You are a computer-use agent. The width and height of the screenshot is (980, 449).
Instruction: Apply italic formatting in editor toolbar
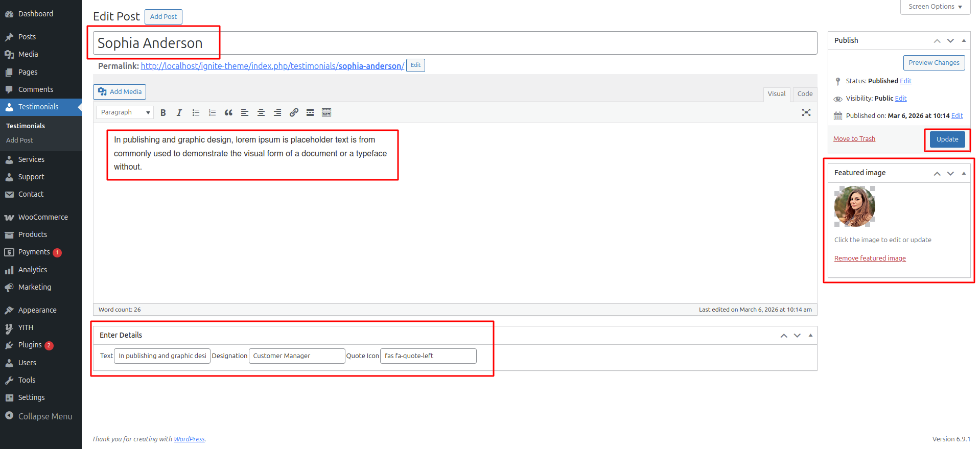(179, 112)
